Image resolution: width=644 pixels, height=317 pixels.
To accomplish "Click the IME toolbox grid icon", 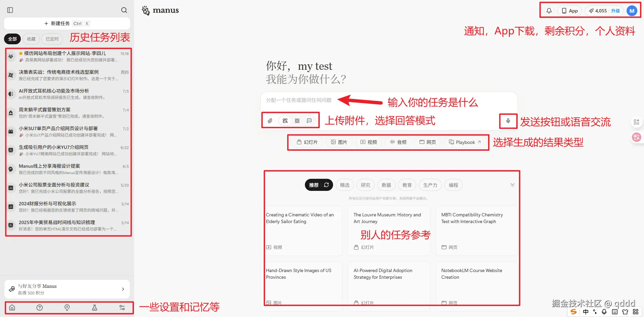I will (636, 312).
